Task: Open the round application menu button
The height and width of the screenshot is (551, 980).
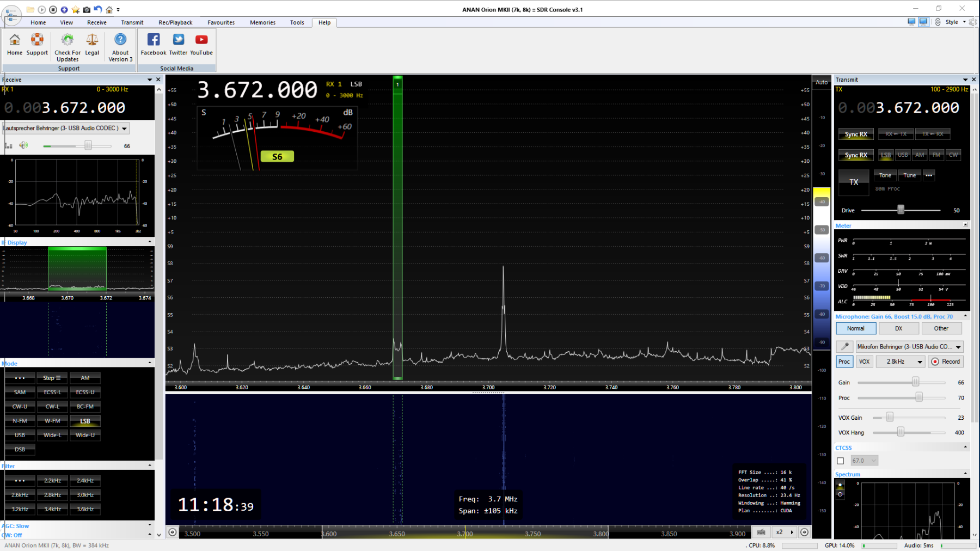Action: pos(11,14)
